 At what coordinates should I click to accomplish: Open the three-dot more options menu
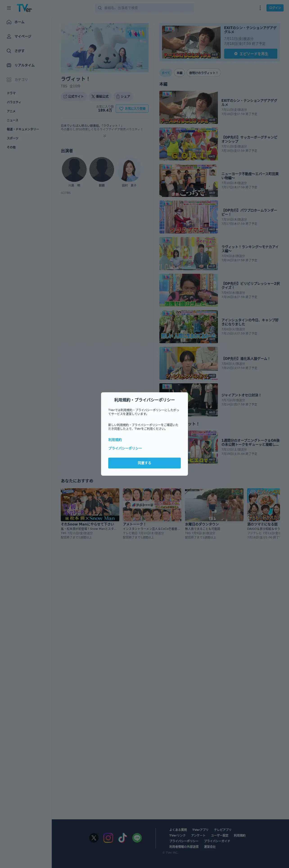[260, 8]
